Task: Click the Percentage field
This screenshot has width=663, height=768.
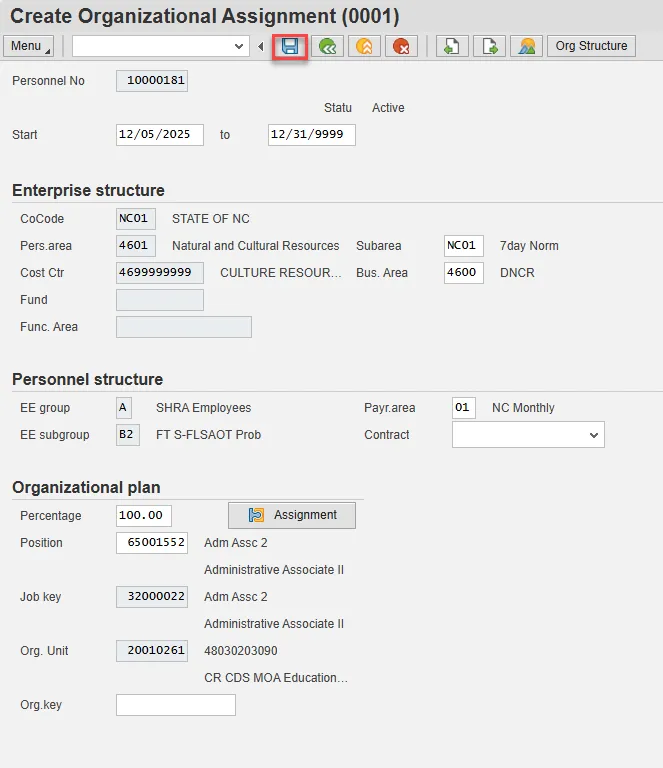Action: 144,516
